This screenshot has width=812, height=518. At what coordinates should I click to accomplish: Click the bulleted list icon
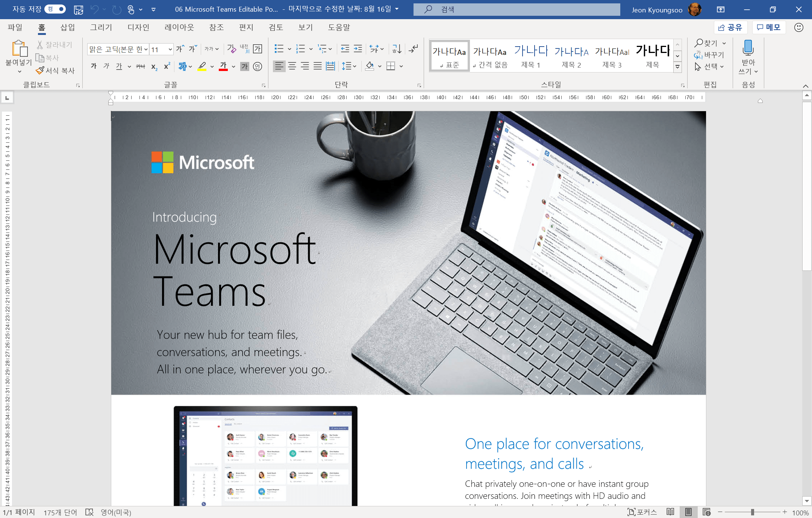[279, 49]
